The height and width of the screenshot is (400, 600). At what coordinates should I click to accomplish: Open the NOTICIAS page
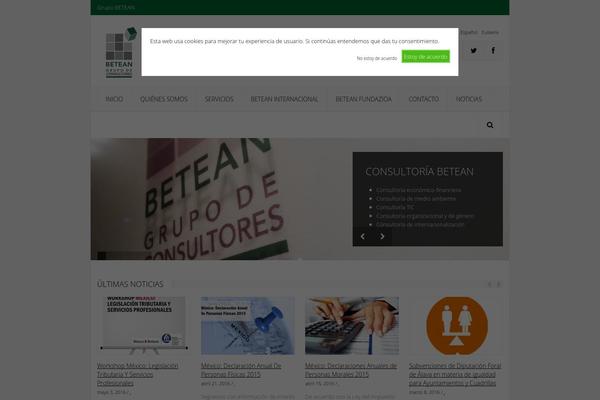469,99
